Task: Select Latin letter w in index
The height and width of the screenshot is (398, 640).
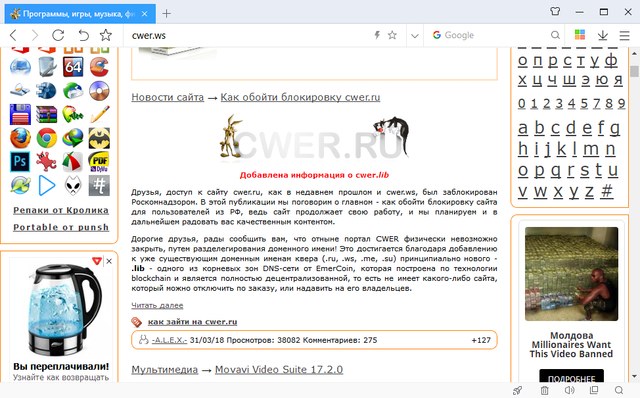Action: (x=540, y=191)
